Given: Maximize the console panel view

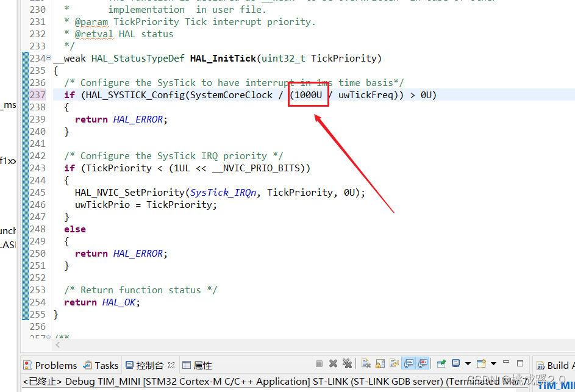Looking at the screenshot, I should pyautogui.click(x=520, y=363).
